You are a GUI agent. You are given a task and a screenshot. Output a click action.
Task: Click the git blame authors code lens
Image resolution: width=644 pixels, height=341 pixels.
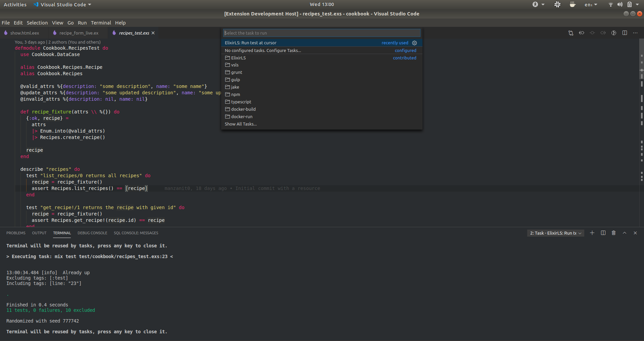click(57, 42)
